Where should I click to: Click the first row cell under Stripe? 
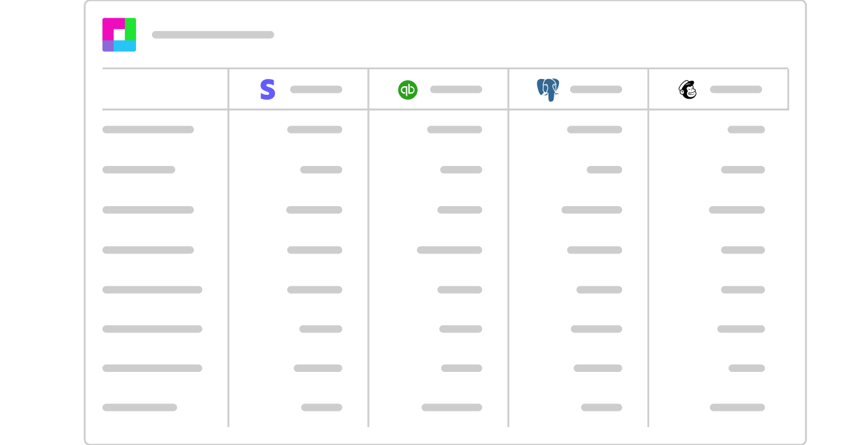click(315, 130)
